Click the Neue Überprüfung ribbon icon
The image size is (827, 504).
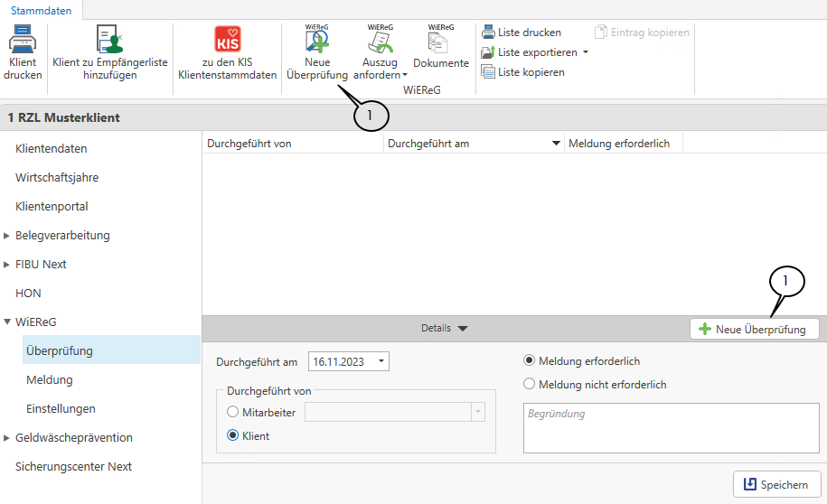point(316,41)
